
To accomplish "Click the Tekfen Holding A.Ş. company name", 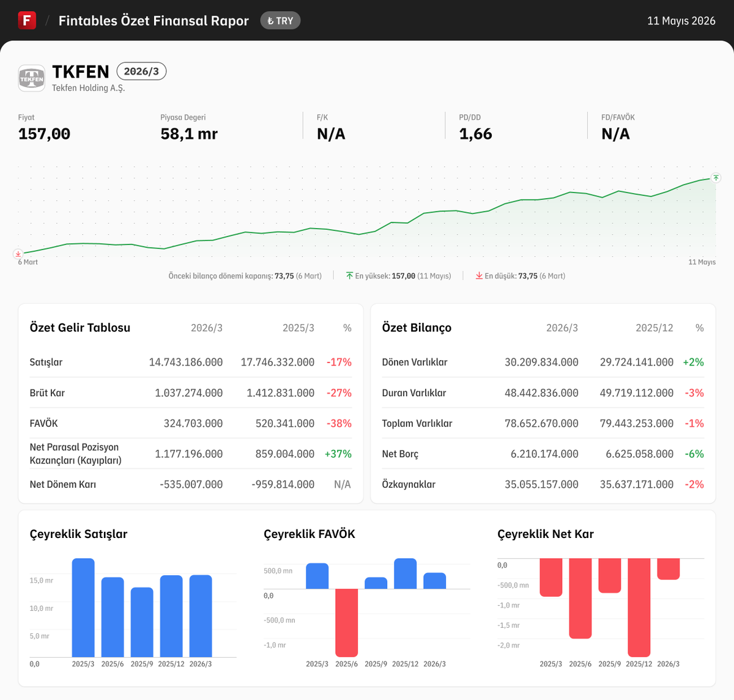I will [89, 88].
